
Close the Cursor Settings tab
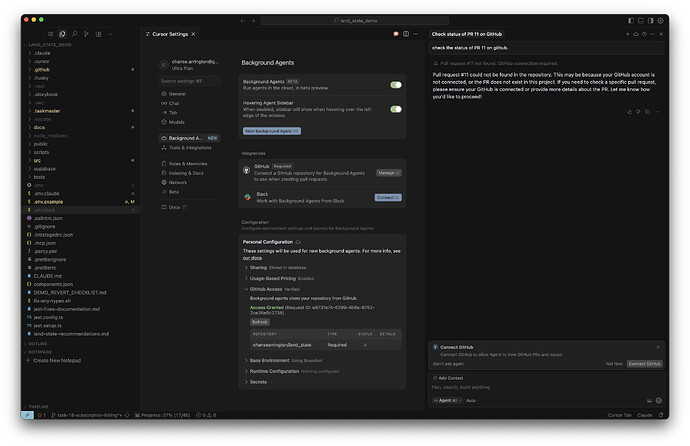pos(193,34)
